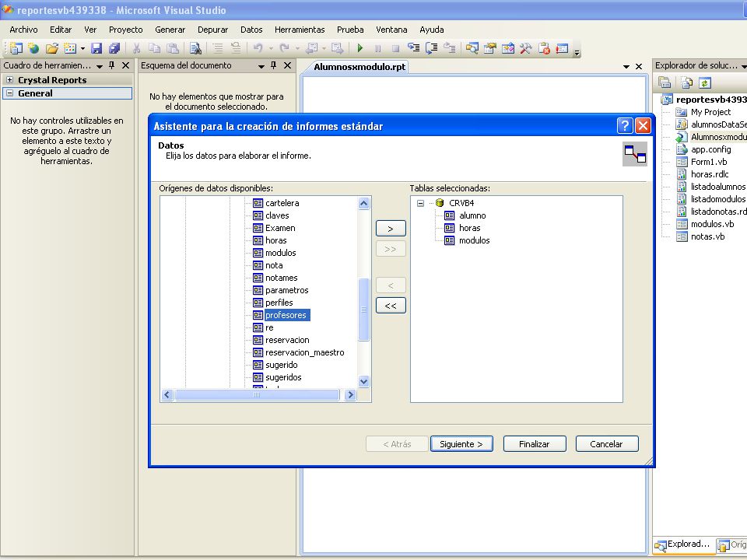
Task: Open the document tab list dropdown arrow
Action: [626, 67]
